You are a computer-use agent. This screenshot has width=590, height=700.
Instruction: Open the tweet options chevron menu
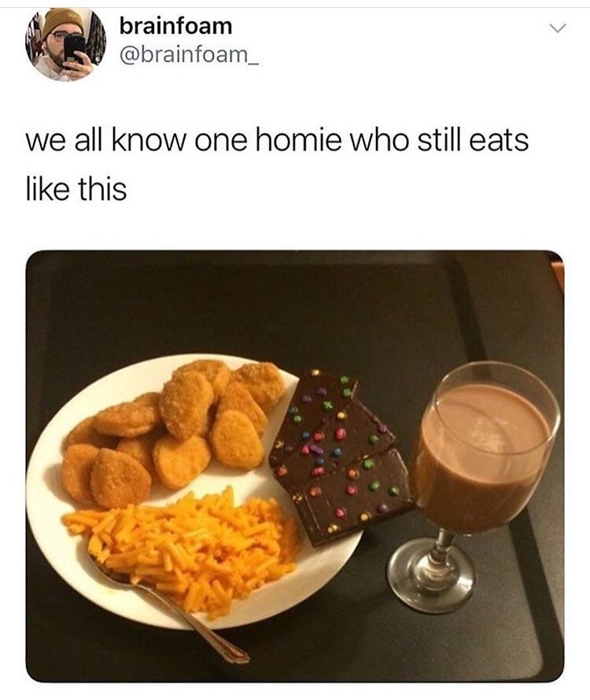tap(558, 28)
